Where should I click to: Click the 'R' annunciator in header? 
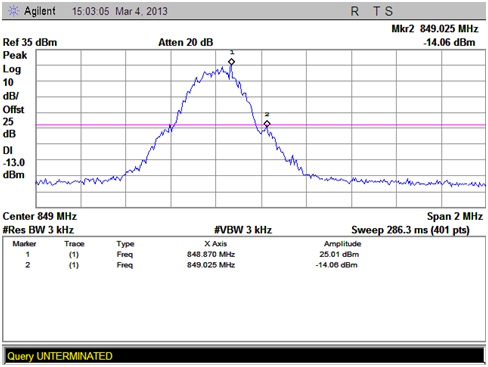pos(355,11)
